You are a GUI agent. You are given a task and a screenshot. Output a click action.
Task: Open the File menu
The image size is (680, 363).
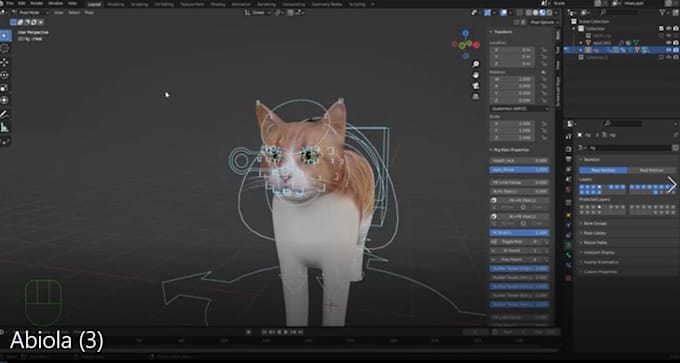10,3
